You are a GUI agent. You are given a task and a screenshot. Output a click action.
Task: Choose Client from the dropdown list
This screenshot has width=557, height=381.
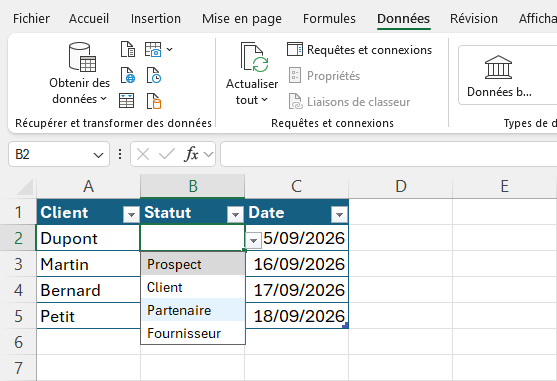(x=193, y=287)
